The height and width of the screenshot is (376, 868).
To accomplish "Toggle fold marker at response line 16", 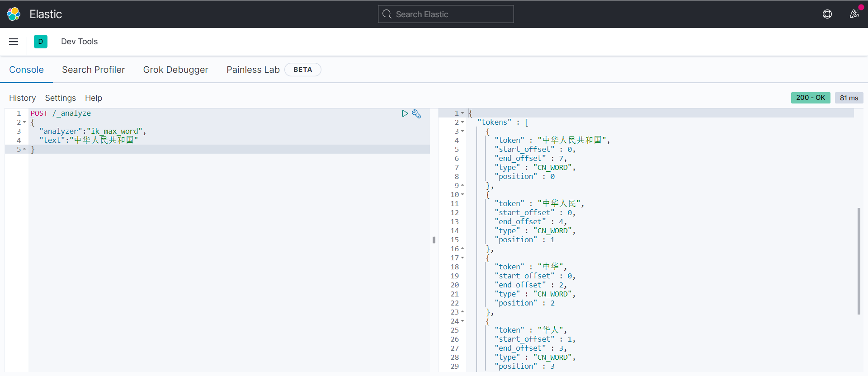I will 462,249.
